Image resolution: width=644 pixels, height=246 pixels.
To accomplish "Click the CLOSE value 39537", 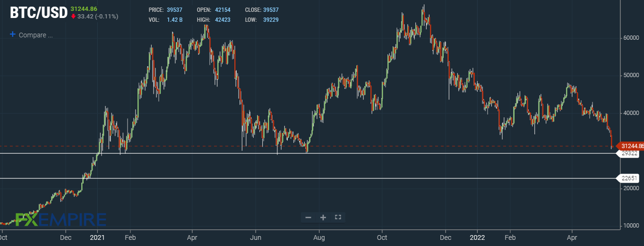I will (271, 10).
